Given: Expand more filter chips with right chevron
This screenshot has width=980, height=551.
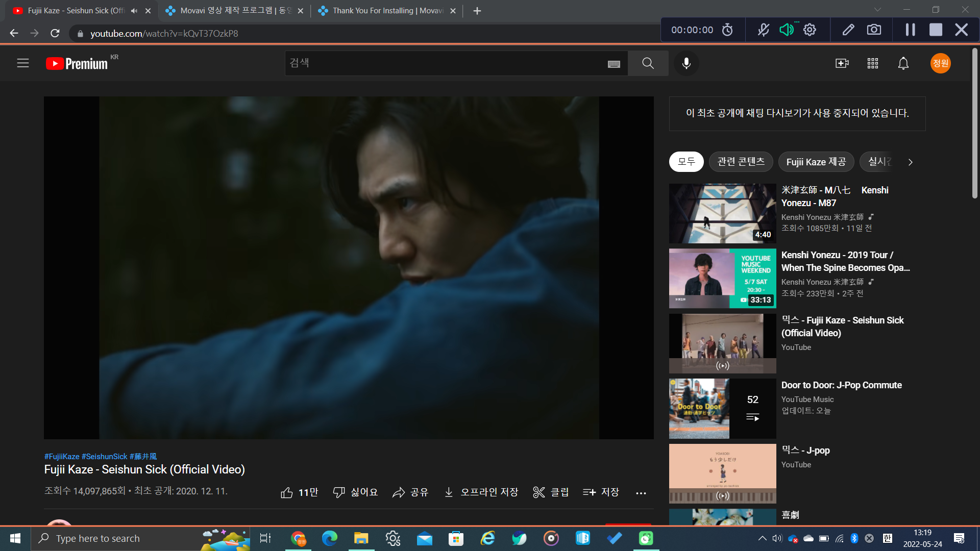Looking at the screenshot, I should pos(910,162).
